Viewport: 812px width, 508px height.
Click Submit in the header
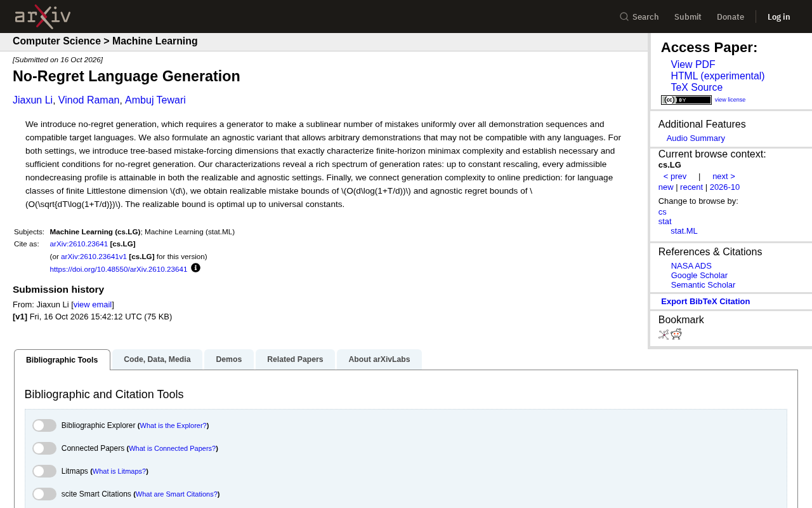pos(688,17)
